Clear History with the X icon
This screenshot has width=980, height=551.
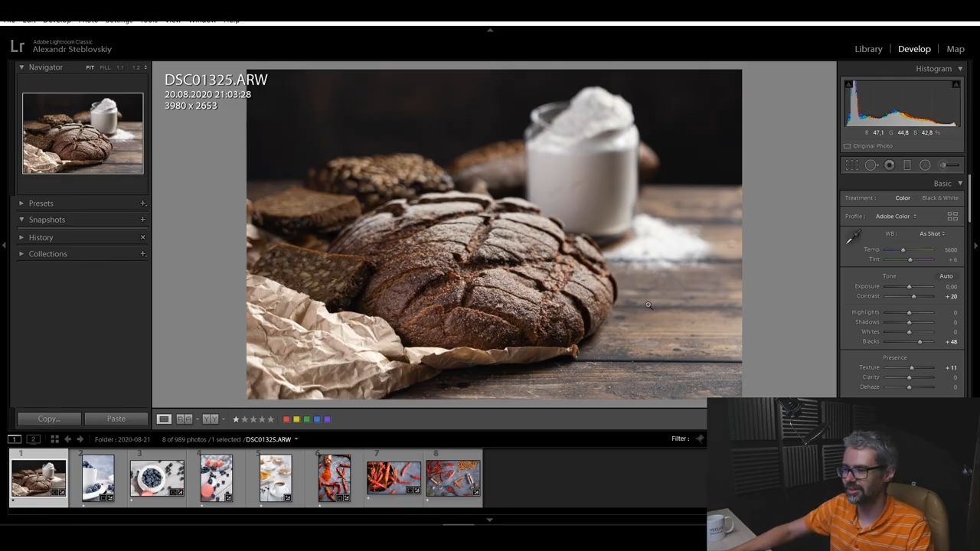pyautogui.click(x=142, y=237)
